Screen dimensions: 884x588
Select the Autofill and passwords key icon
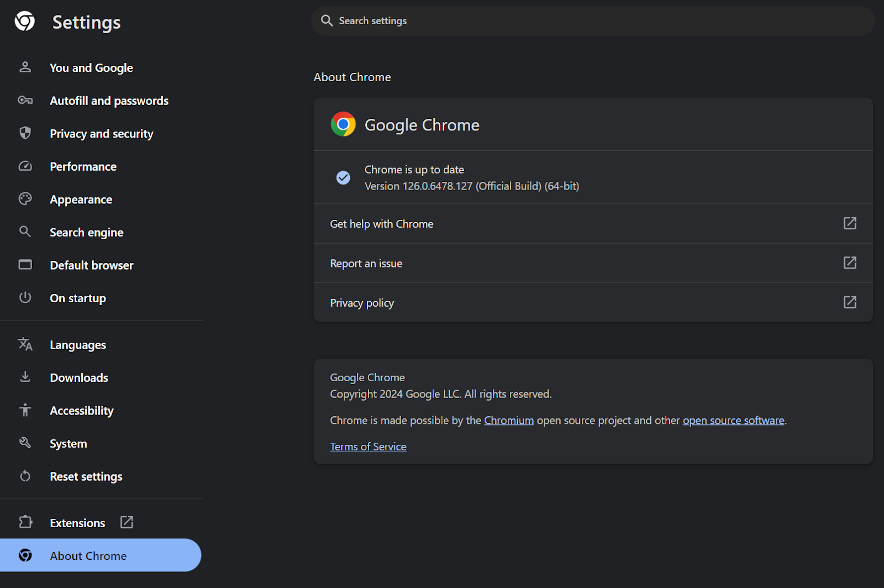click(25, 100)
